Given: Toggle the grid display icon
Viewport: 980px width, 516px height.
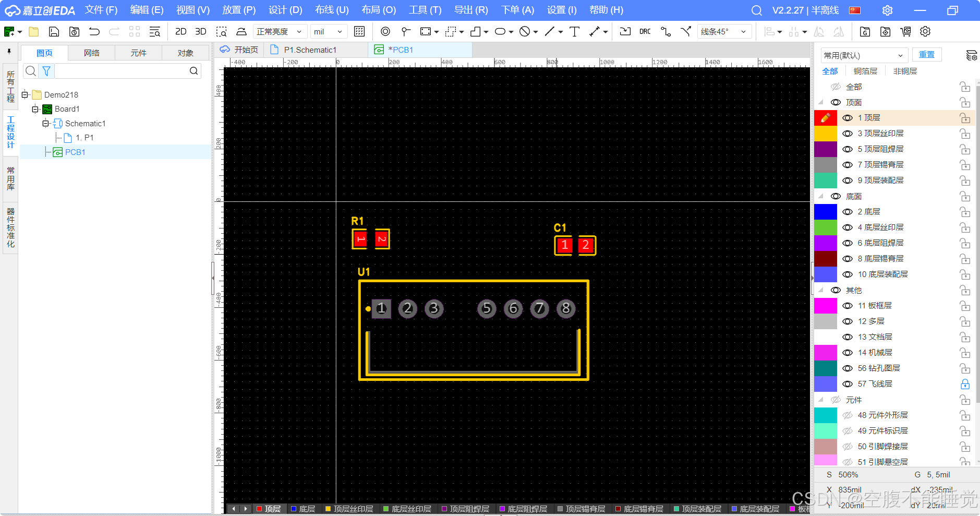Looking at the screenshot, I should point(359,32).
